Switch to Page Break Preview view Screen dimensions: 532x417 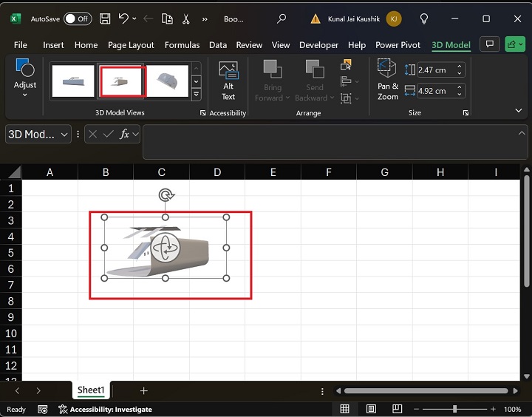click(x=397, y=409)
